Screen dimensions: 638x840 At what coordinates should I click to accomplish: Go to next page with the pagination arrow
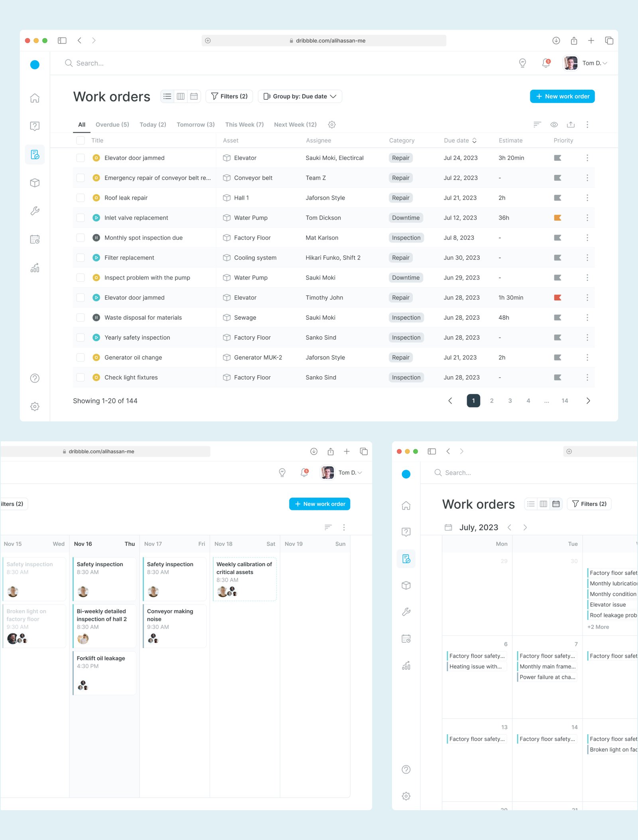tap(588, 401)
